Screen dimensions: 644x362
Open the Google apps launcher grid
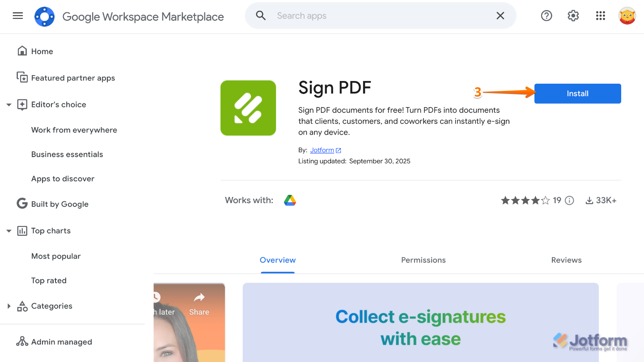click(600, 15)
